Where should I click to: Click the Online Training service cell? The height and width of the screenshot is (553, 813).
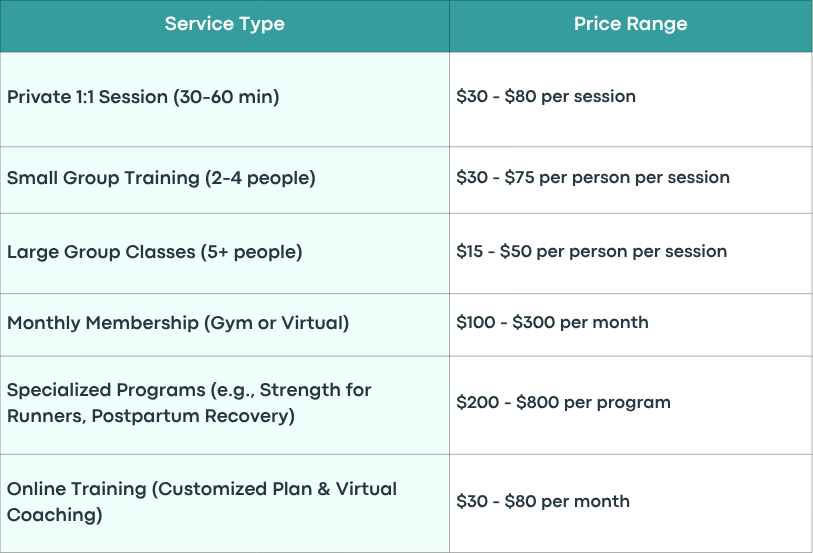coord(225,503)
